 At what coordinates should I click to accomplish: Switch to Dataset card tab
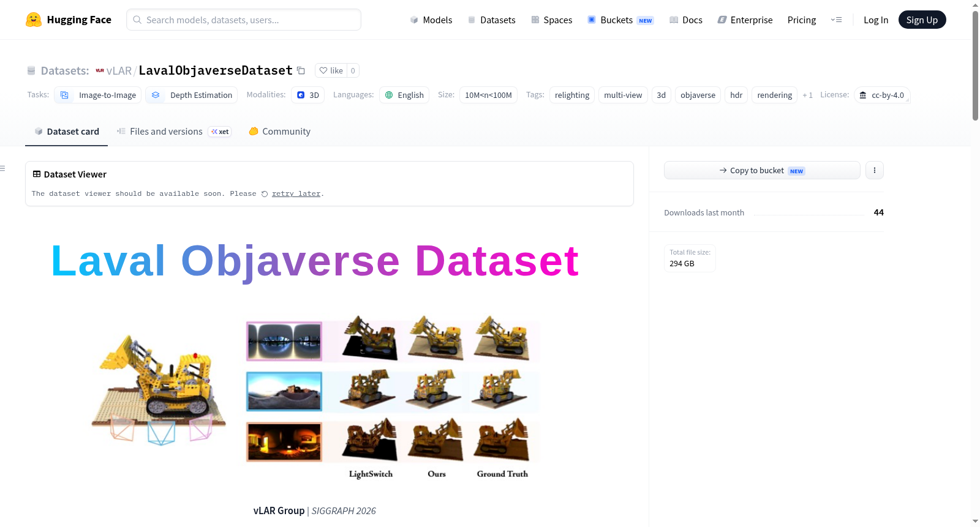(x=66, y=131)
